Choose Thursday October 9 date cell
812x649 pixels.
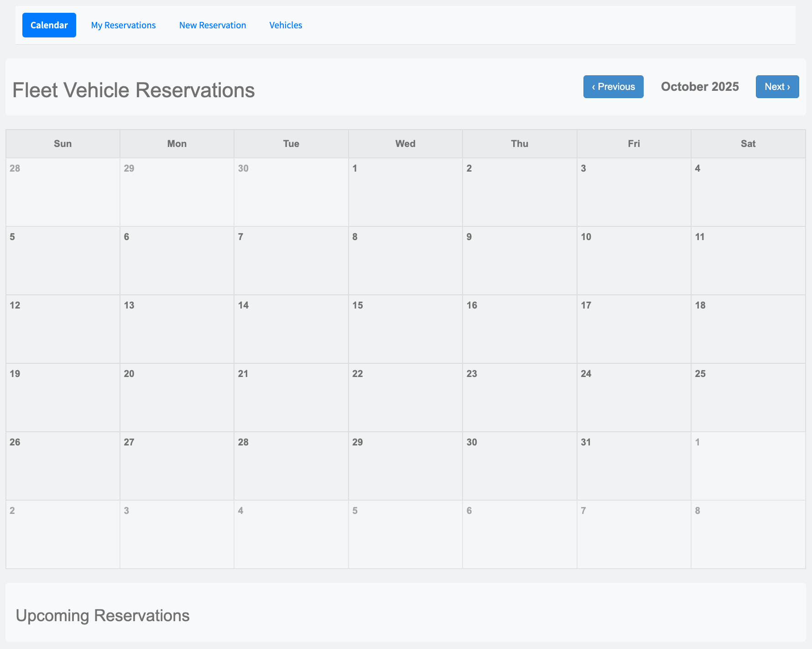(520, 261)
